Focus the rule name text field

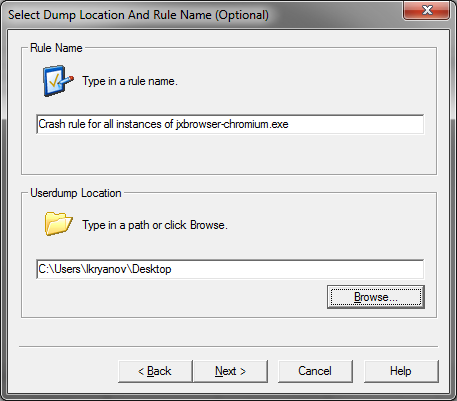click(x=230, y=124)
